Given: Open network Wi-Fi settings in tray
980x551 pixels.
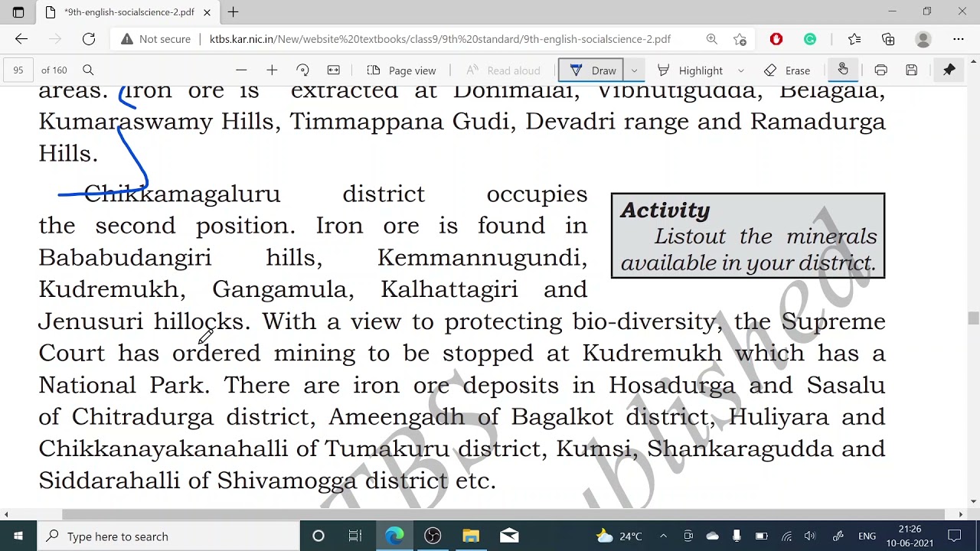Looking at the screenshot, I should tap(786, 536).
